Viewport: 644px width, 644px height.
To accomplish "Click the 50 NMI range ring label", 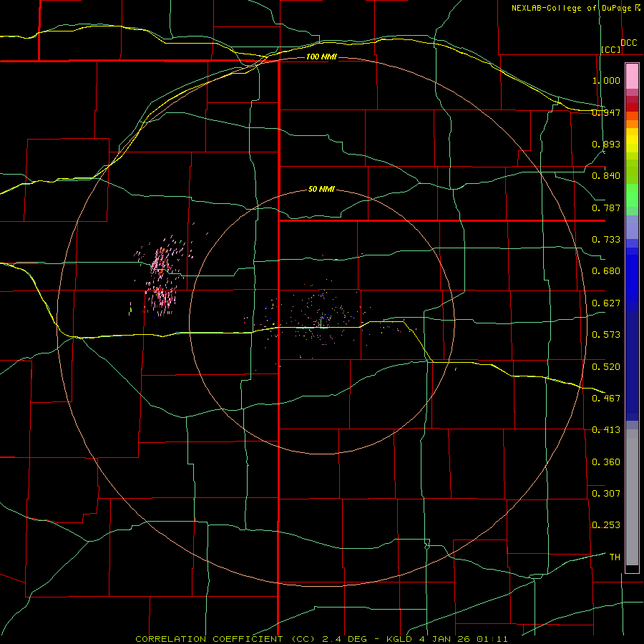I will click(x=321, y=190).
